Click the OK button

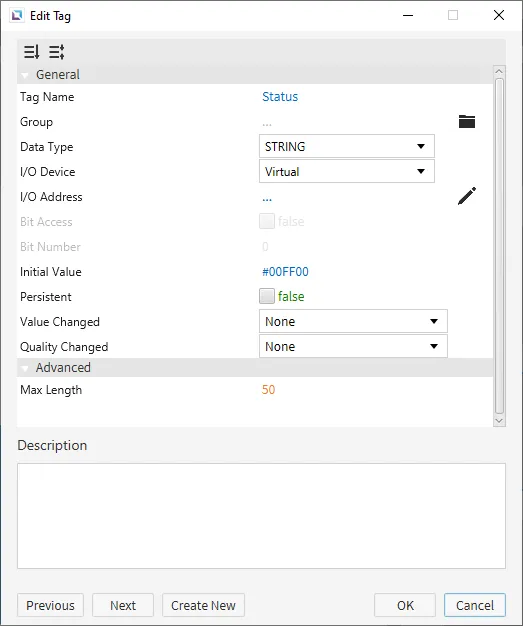(x=405, y=605)
